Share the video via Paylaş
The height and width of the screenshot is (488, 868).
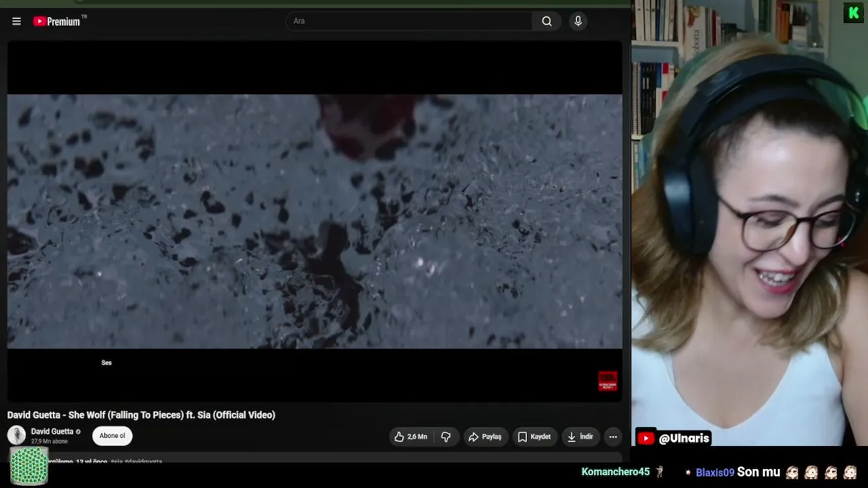485,437
